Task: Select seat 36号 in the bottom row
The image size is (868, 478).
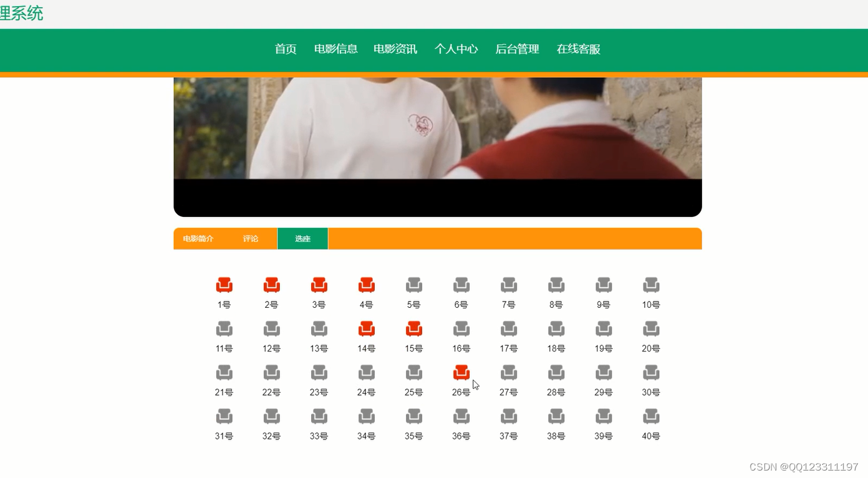Action: click(461, 416)
